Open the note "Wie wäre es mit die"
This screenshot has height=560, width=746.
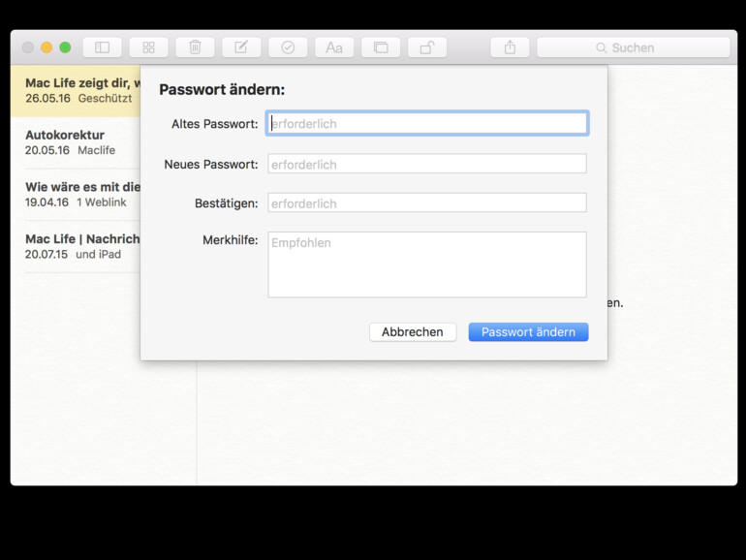76,195
